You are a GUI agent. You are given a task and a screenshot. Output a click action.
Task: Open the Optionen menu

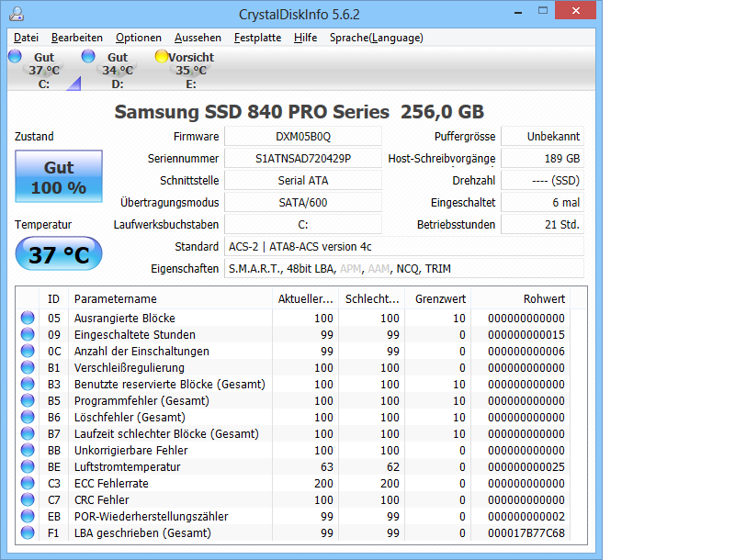coord(139,38)
